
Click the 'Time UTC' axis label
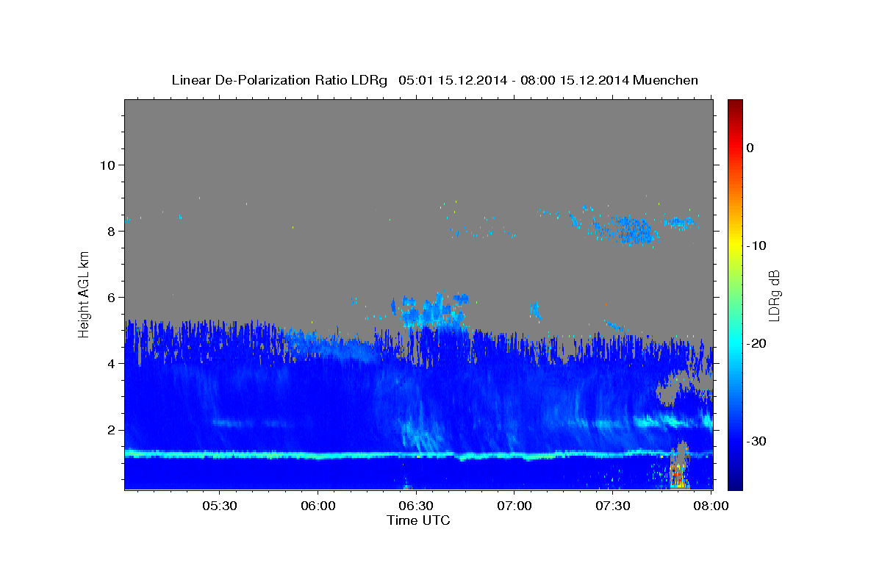click(x=418, y=520)
